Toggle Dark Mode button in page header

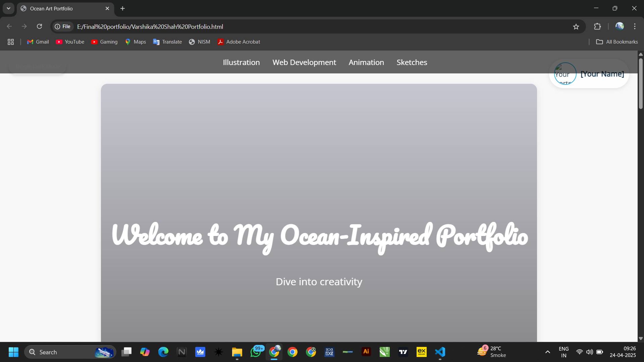click(37, 66)
